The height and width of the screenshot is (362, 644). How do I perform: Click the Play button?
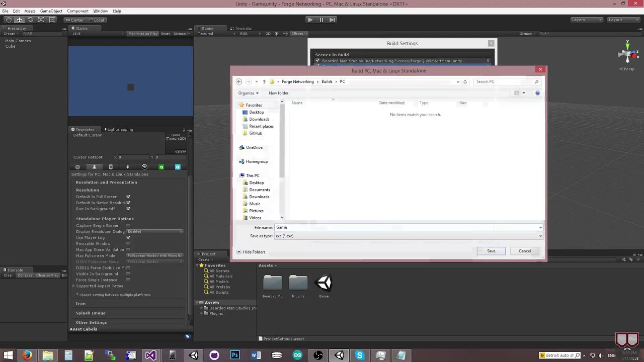(x=310, y=20)
